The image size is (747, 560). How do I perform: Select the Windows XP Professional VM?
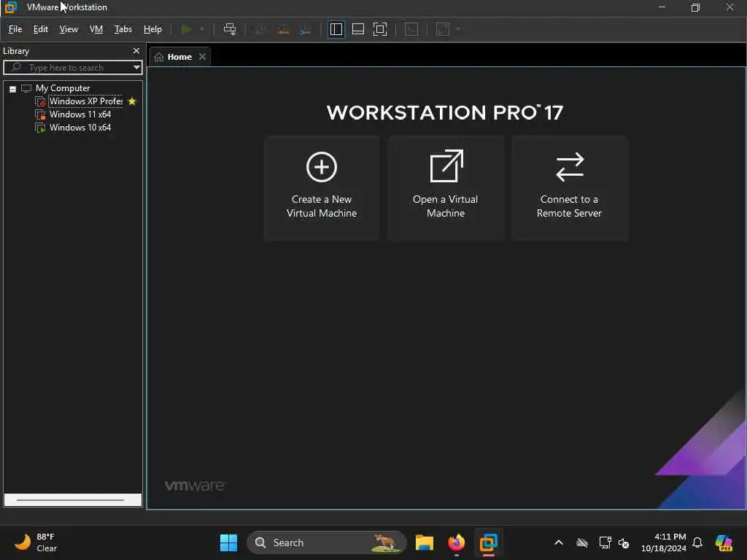86,101
